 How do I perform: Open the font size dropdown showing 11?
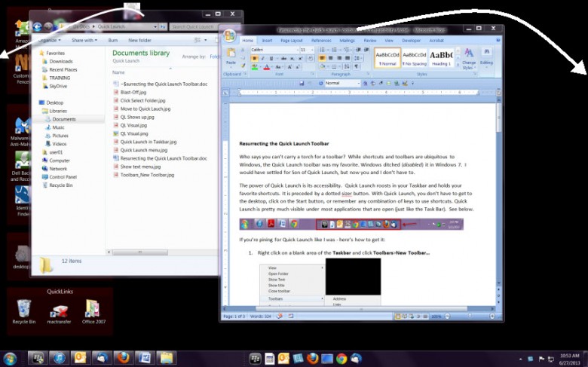pyautogui.click(x=312, y=50)
